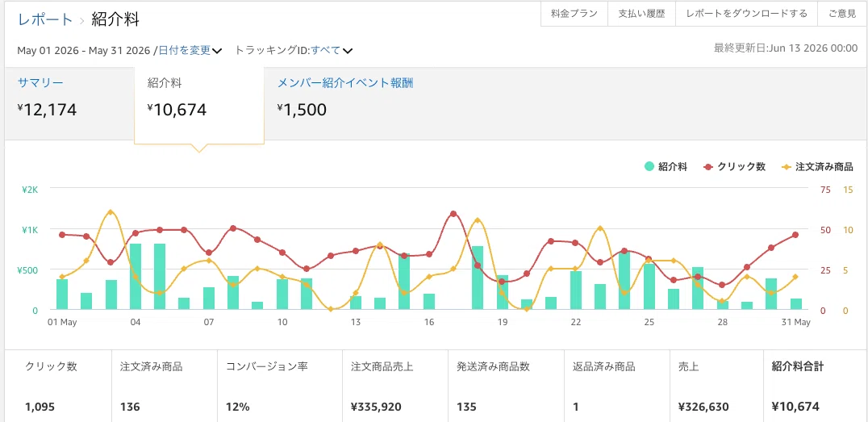The height and width of the screenshot is (422, 868).
Task: Open the トラッキングID すべて dropdown
Action: [x=332, y=50]
